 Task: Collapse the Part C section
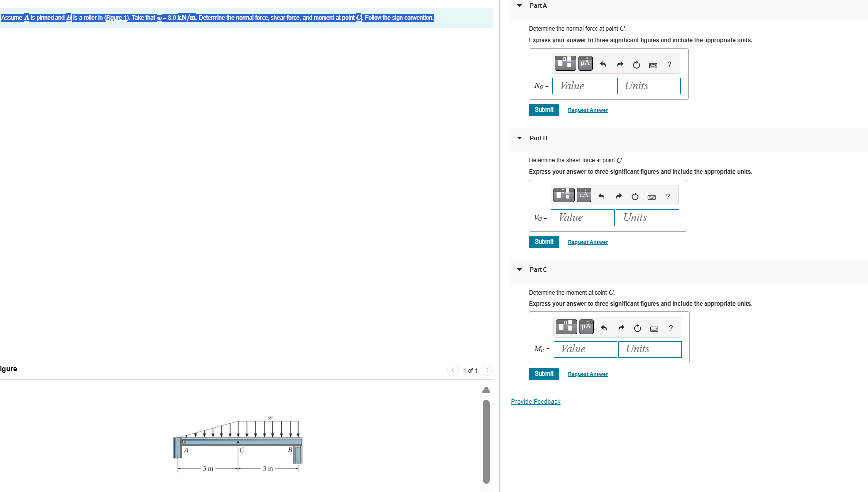point(519,269)
